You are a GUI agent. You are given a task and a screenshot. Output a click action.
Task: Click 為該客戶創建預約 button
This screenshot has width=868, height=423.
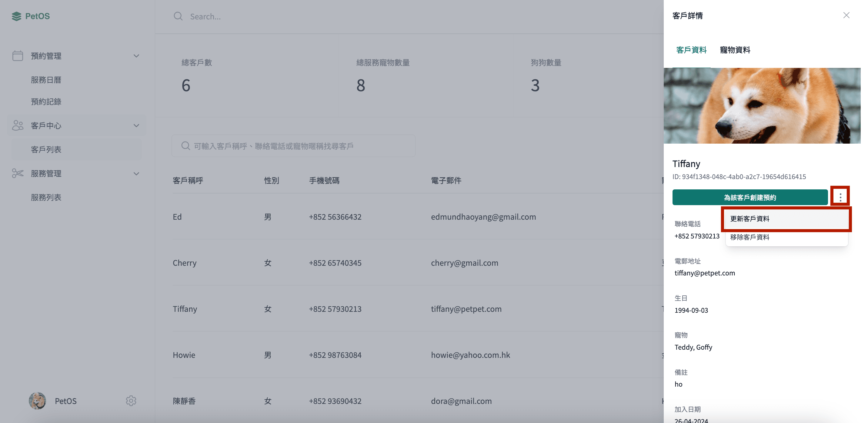[x=751, y=197]
